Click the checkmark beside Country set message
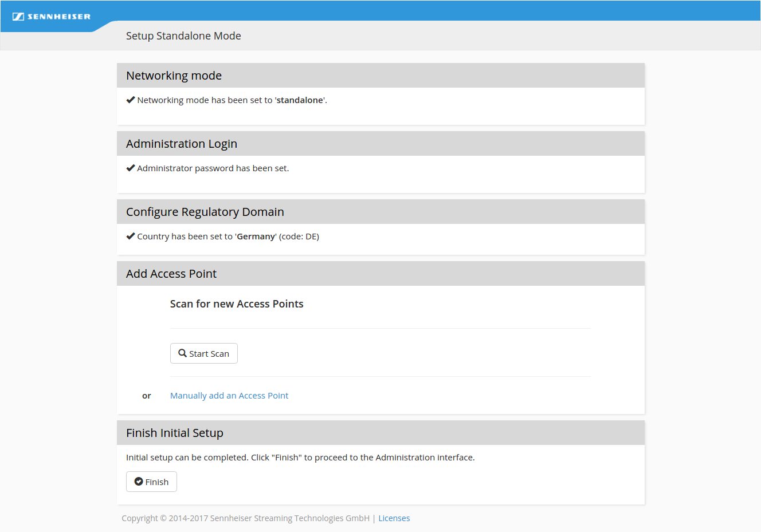Screen dimensions: 761x532 point(131,236)
